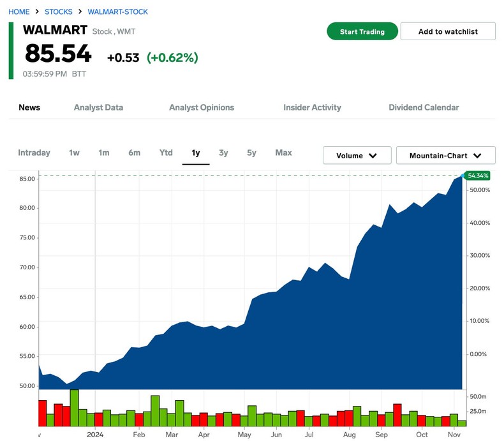Screen dimensions: 504x441
Task: Open the STOCKS breadcrumb link
Action: [x=58, y=12]
